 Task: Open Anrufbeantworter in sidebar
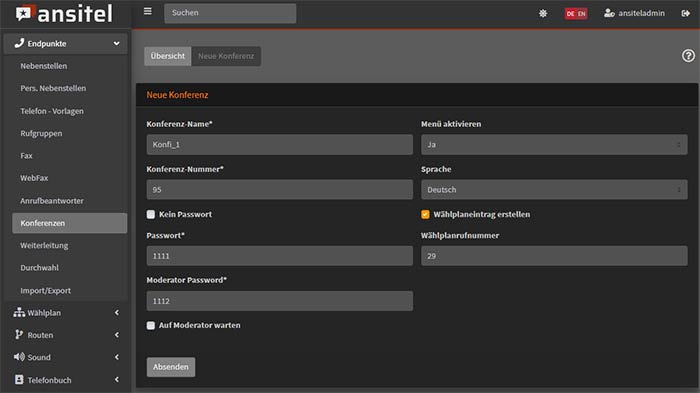coord(52,201)
